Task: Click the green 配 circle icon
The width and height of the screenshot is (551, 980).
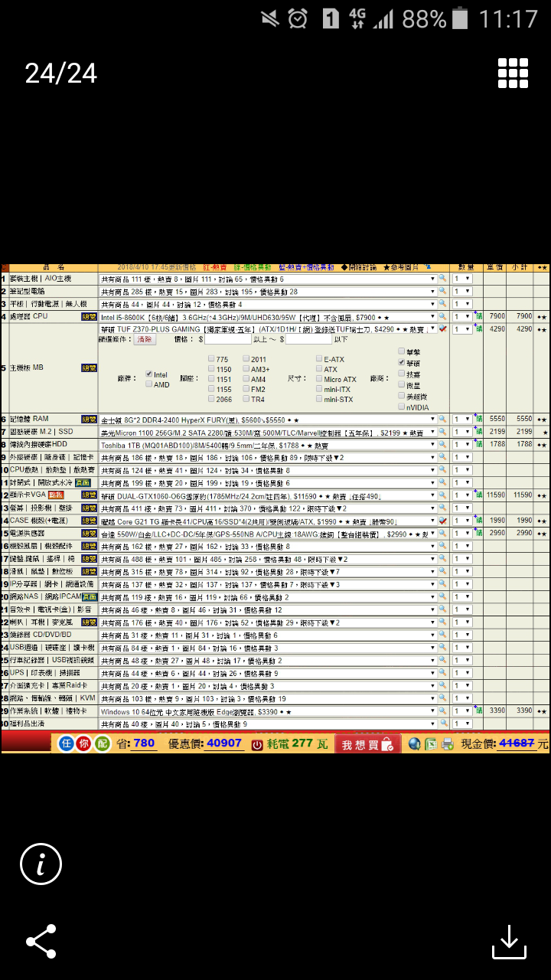Action: click(x=103, y=743)
